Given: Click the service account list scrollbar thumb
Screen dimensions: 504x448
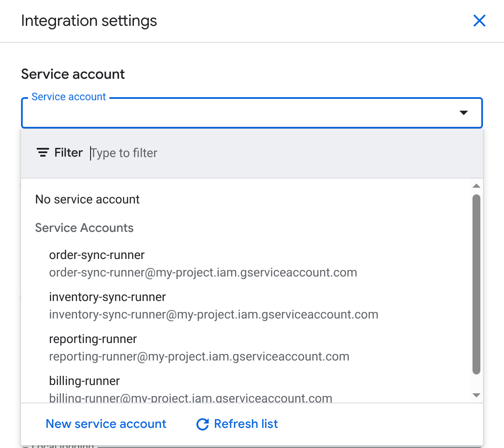Looking at the screenshot, I should pyautogui.click(x=476, y=284).
